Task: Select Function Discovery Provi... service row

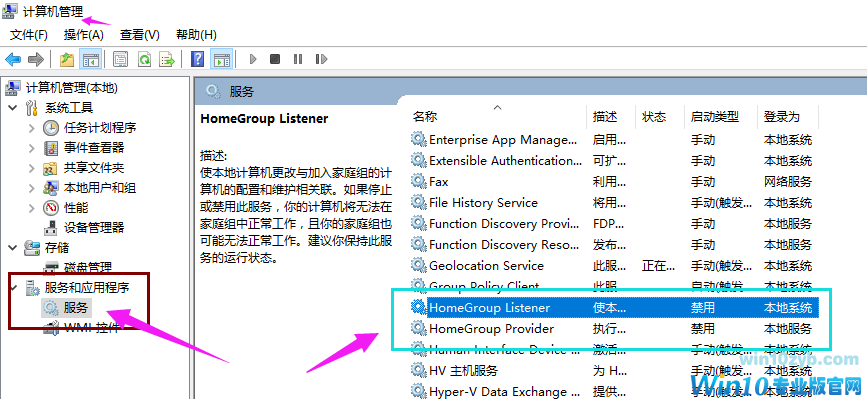Action: tap(614, 224)
